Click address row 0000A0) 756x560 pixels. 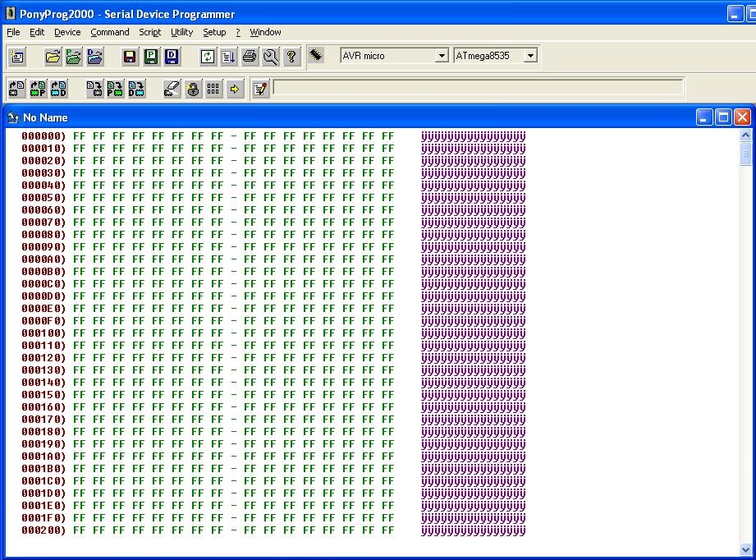(44, 259)
